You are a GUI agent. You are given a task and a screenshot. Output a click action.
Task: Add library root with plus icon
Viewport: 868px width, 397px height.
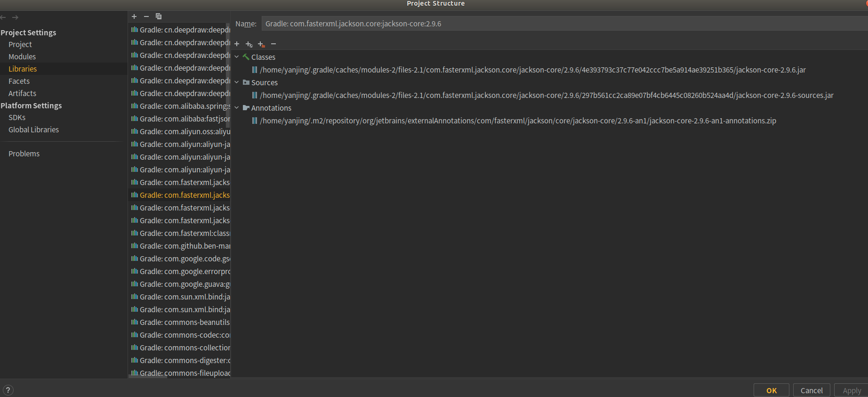click(x=237, y=44)
